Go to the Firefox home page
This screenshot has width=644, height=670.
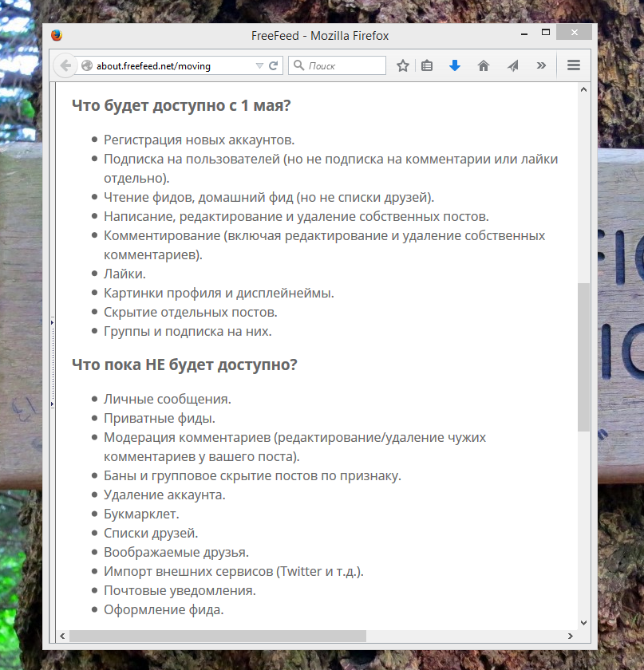click(484, 65)
